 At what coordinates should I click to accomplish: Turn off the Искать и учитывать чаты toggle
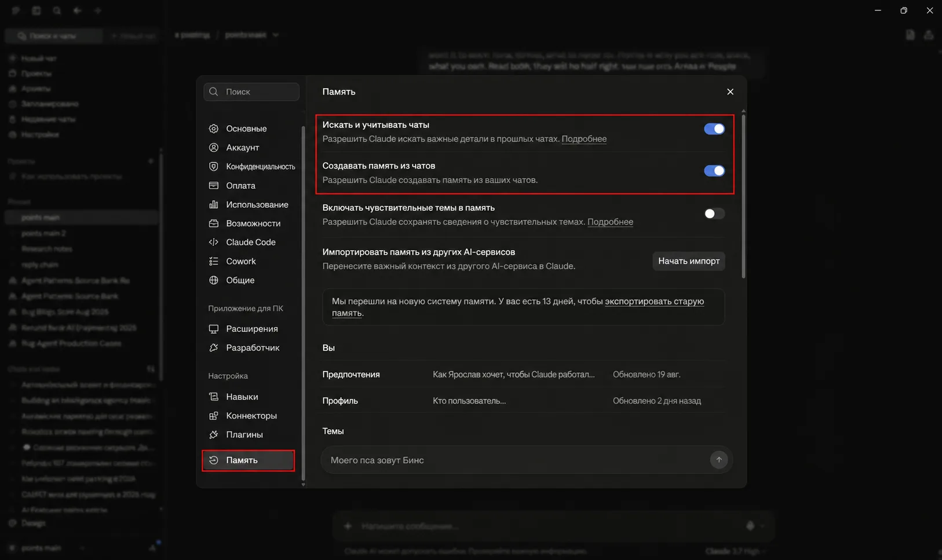tap(714, 129)
